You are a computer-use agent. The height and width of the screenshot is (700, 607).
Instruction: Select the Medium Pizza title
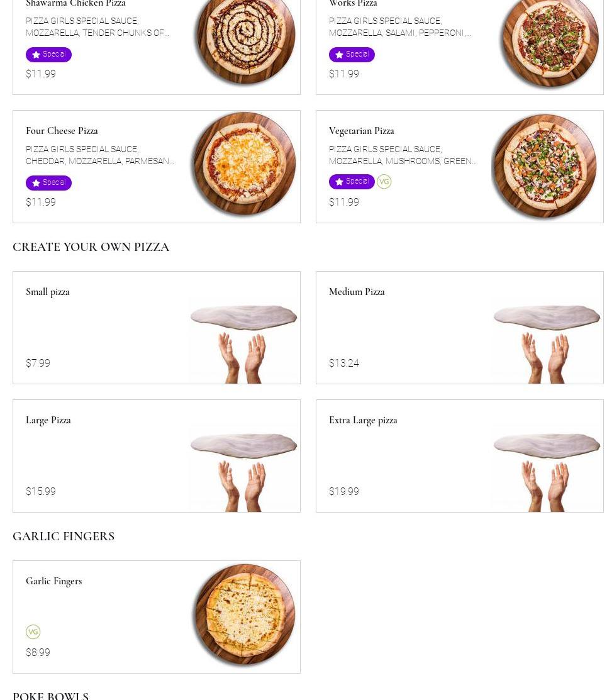(357, 292)
